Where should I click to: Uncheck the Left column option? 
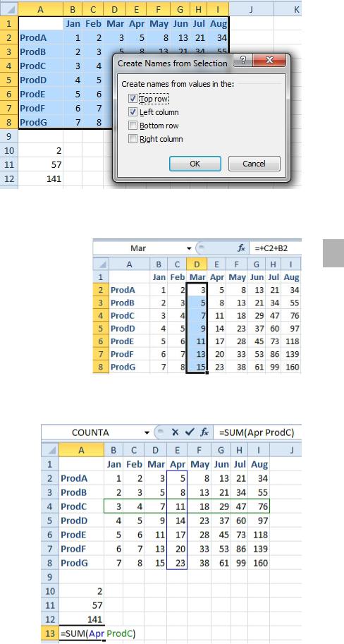pos(133,112)
